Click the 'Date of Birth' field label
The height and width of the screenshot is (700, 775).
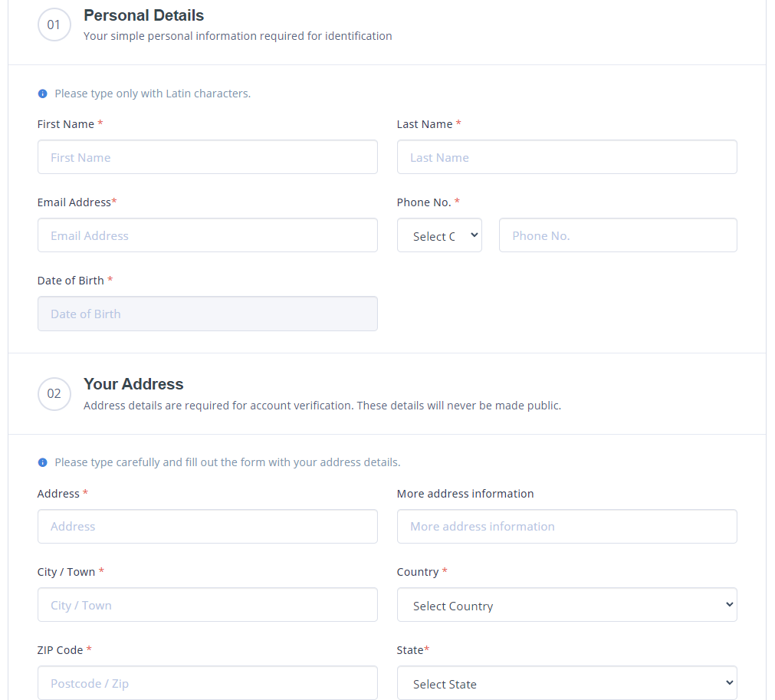click(x=71, y=281)
